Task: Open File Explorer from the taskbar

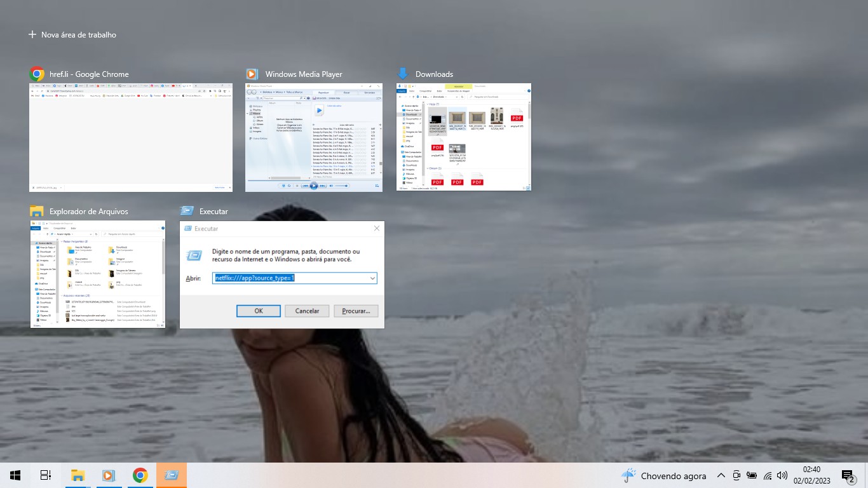Action: [78, 475]
